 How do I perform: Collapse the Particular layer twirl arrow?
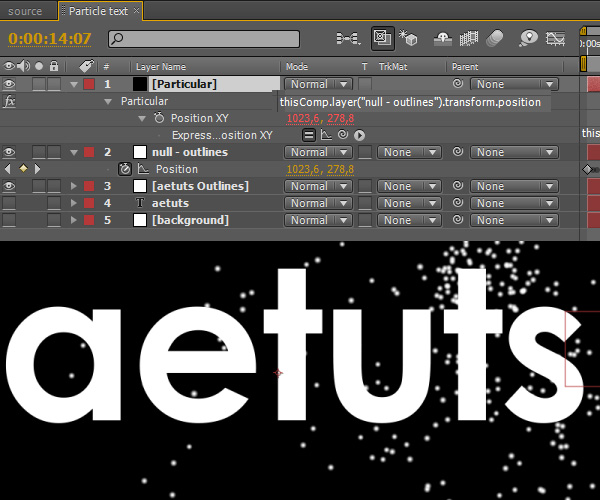coord(74,85)
